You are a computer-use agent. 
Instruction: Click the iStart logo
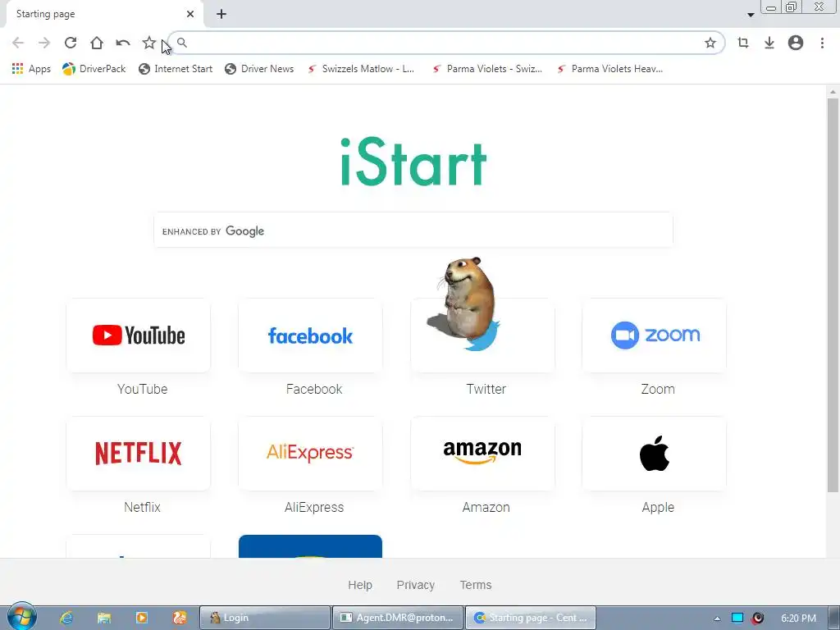pyautogui.click(x=413, y=162)
